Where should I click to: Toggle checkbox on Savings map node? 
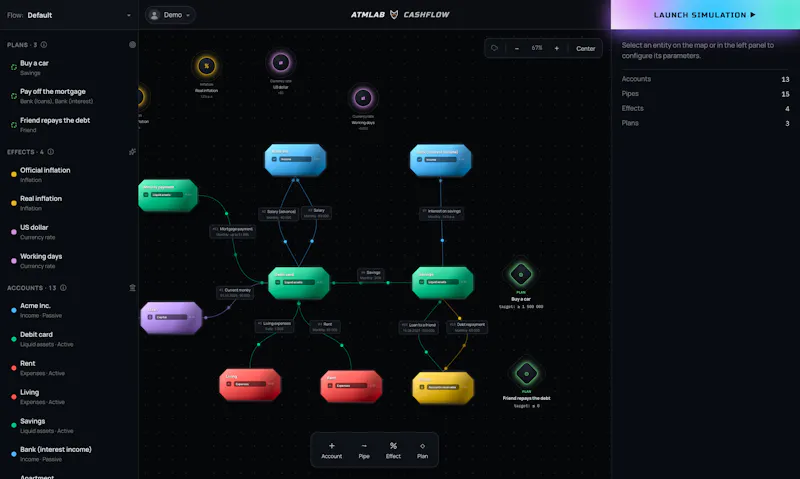click(421, 282)
